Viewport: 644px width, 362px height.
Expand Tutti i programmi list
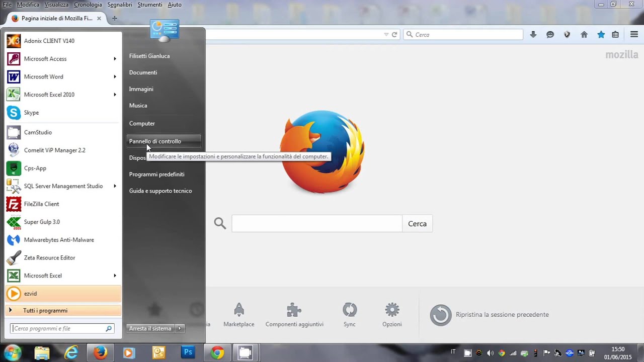[x=63, y=311]
